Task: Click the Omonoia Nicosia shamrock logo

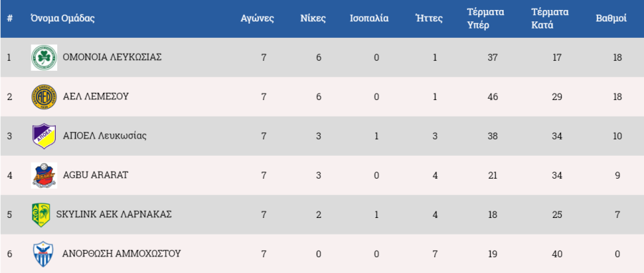Action: (44, 57)
